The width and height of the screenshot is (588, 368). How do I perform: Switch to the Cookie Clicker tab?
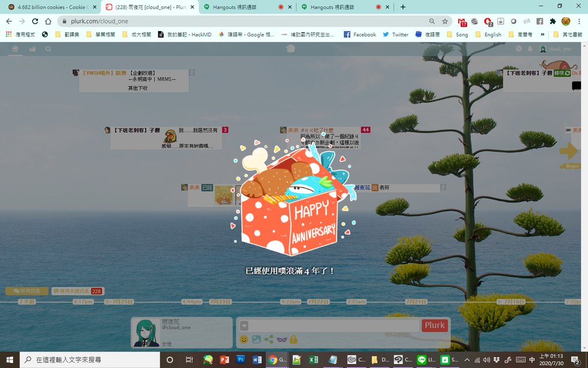tap(51, 7)
